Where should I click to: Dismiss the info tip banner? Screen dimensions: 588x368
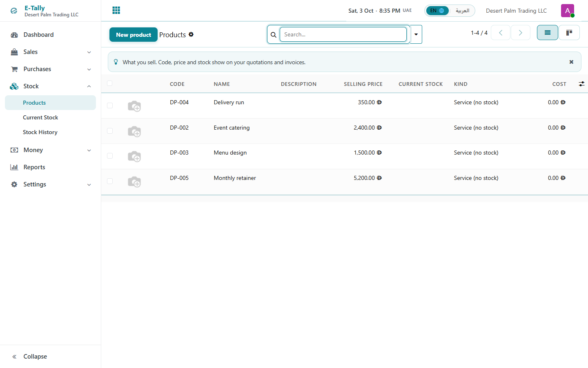[x=571, y=62]
